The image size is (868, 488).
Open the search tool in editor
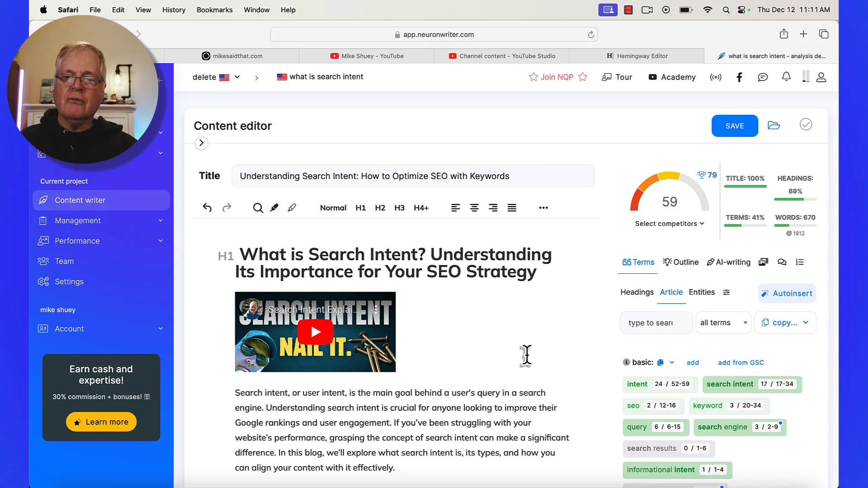(258, 207)
